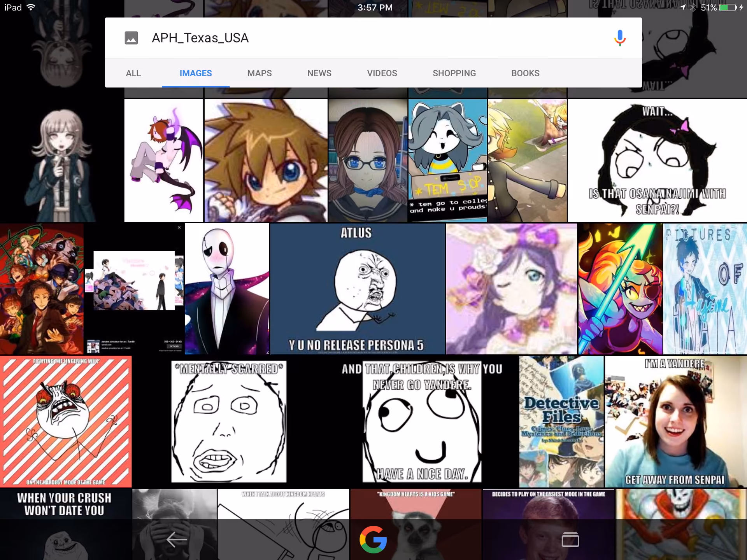Switch to the NEWS tab
This screenshot has width=747, height=560.
pos(319,73)
